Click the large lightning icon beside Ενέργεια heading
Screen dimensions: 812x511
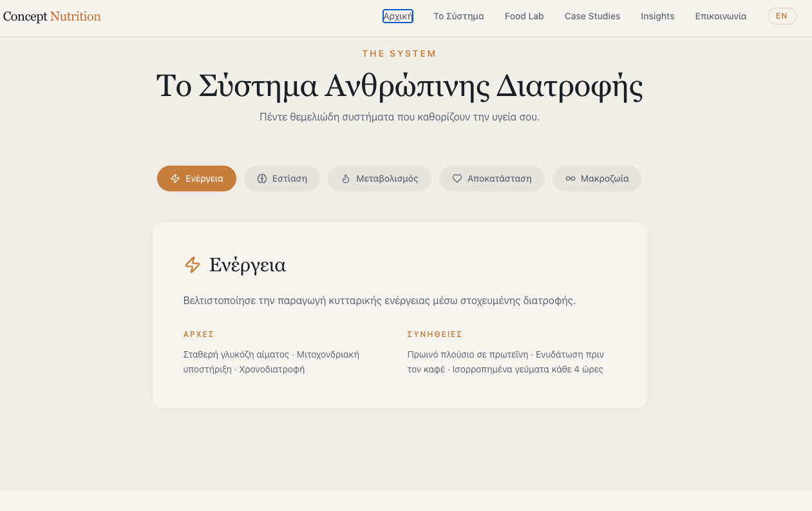(x=193, y=265)
